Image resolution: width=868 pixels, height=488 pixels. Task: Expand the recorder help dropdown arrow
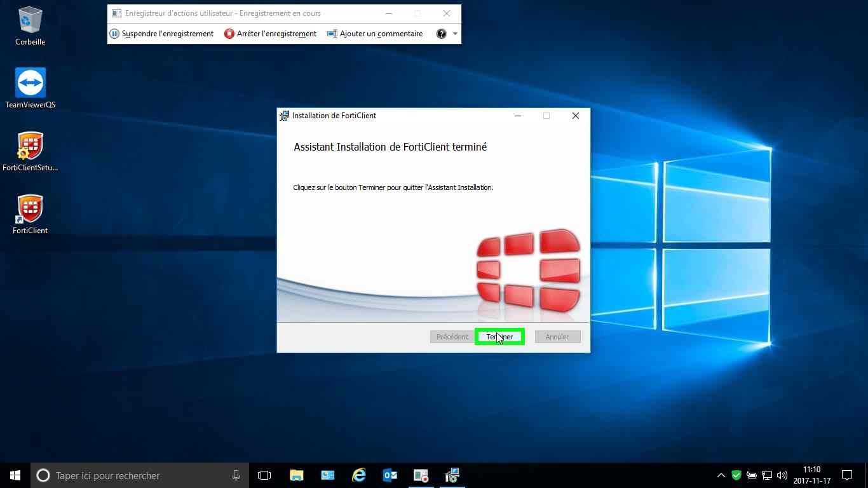click(455, 34)
